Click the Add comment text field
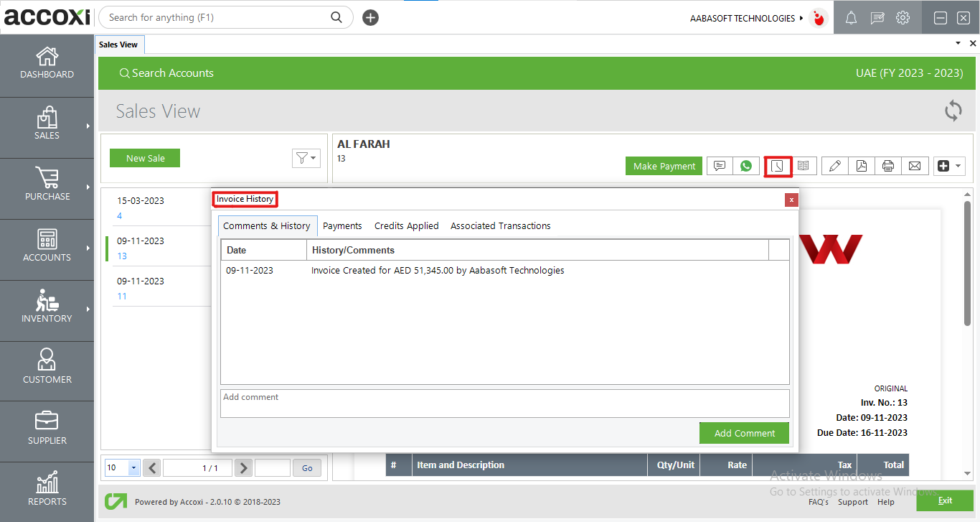This screenshot has height=522, width=980. (504, 403)
